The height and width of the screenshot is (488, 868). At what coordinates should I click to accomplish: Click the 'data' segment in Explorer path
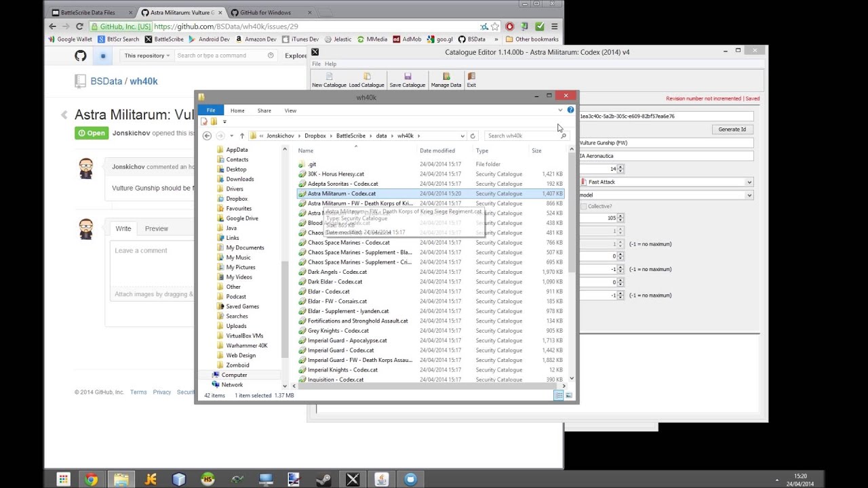click(381, 136)
